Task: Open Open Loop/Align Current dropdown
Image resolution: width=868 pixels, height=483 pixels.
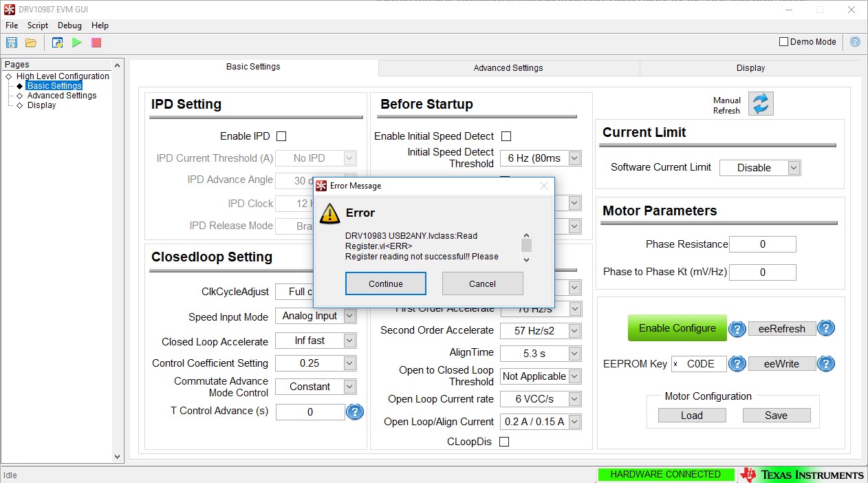Action: click(x=575, y=422)
